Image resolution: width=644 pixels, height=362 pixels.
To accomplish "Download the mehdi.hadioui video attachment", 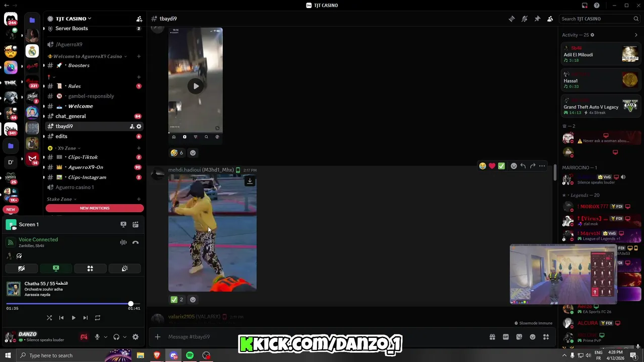I will (250, 181).
